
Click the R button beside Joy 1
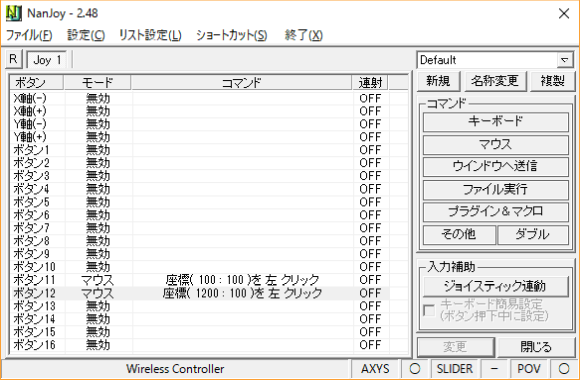pos(14,59)
